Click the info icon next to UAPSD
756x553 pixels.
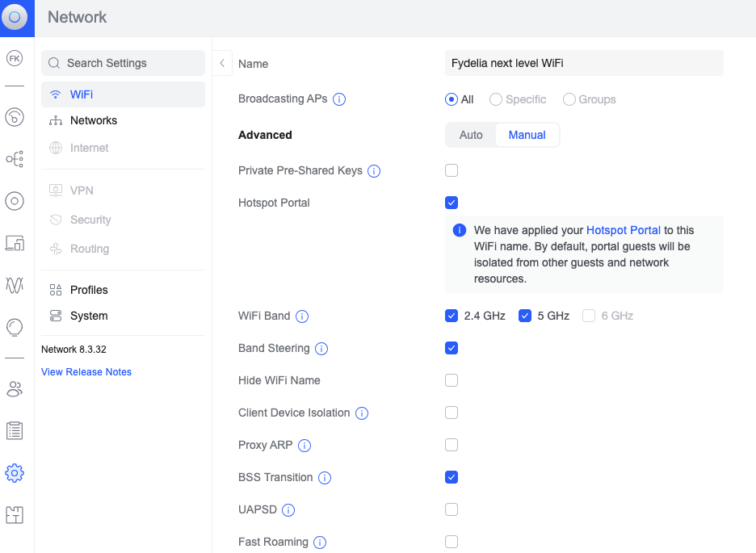288,510
